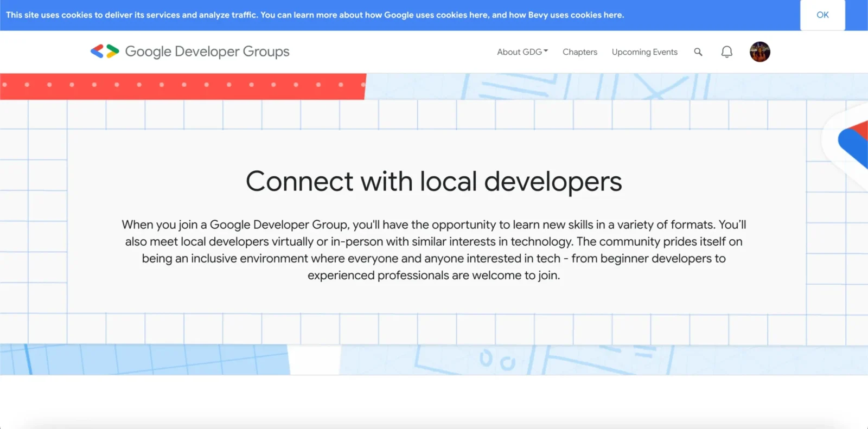This screenshot has width=868, height=429.
Task: Click the paragraph starting 'When you join a Google'
Action: (434, 250)
